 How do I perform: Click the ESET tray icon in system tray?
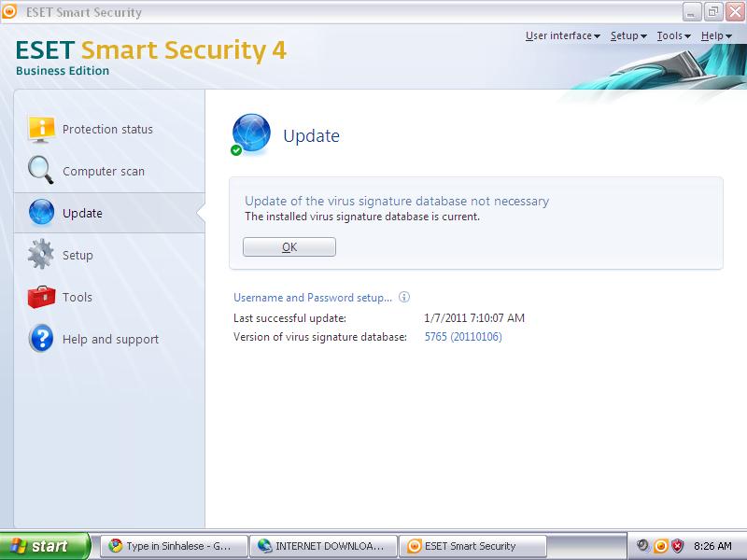661,546
